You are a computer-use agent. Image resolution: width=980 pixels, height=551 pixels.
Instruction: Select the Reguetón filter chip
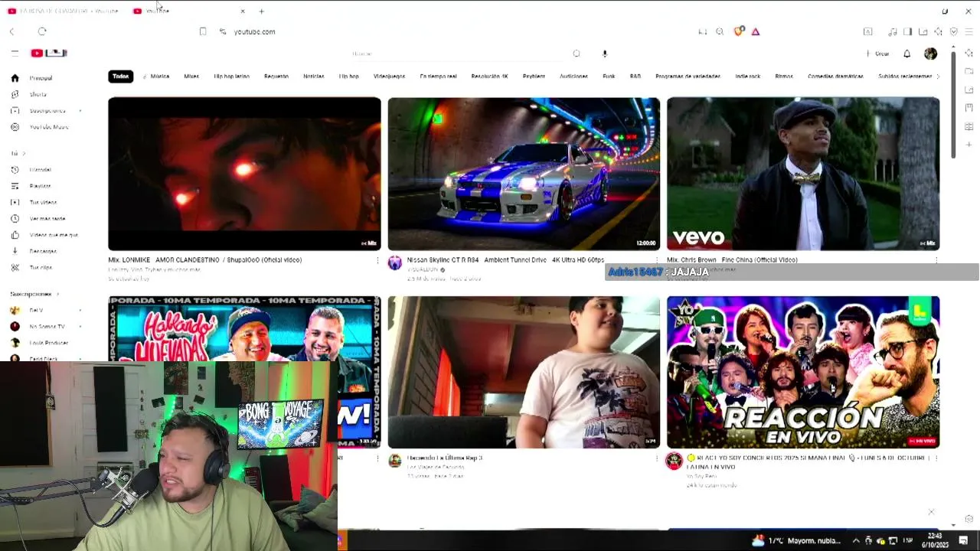click(x=276, y=77)
